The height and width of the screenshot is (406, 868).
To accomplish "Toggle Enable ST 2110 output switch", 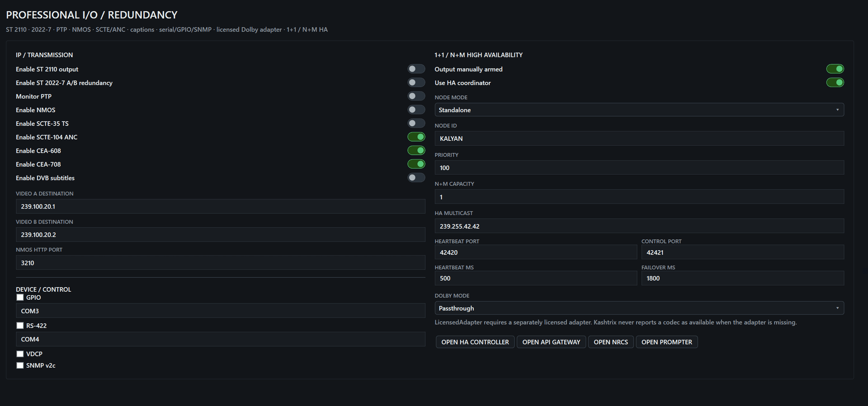I will pyautogui.click(x=416, y=69).
